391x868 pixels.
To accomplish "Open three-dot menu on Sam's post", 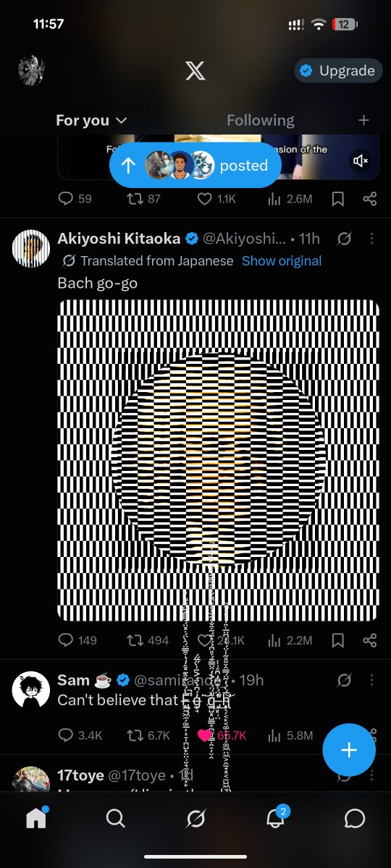I will pos(371,680).
